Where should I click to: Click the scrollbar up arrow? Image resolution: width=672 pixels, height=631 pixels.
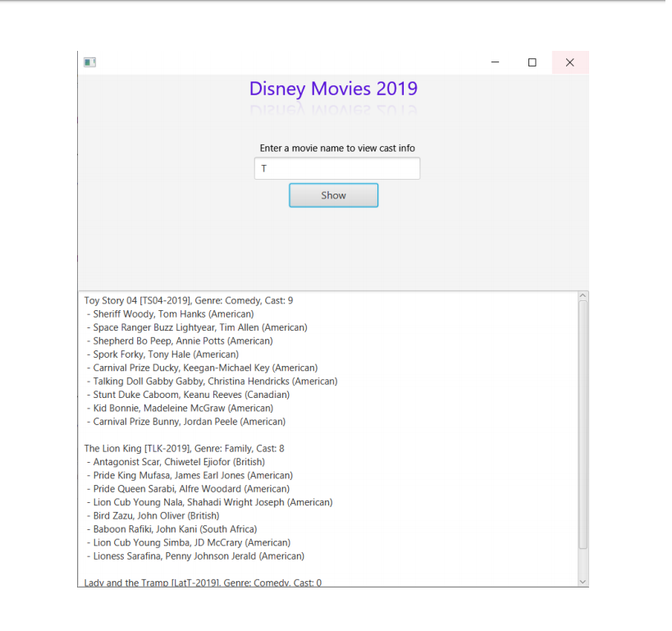(x=583, y=295)
